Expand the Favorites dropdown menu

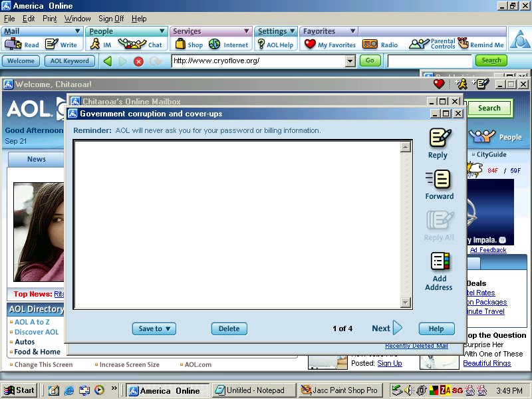pyautogui.click(x=353, y=31)
